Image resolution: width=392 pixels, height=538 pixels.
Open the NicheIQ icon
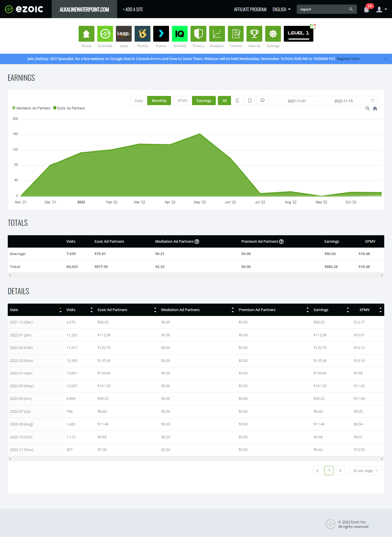pyautogui.click(x=180, y=34)
